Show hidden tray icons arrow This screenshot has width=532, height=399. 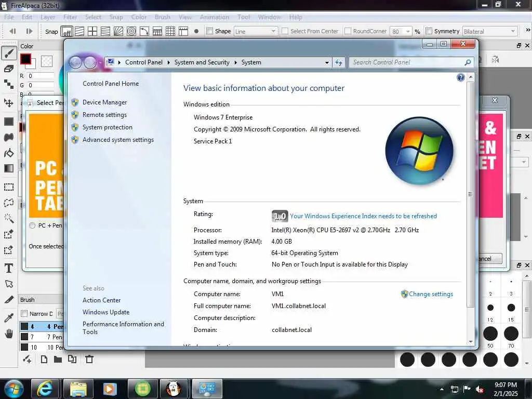[442, 389]
